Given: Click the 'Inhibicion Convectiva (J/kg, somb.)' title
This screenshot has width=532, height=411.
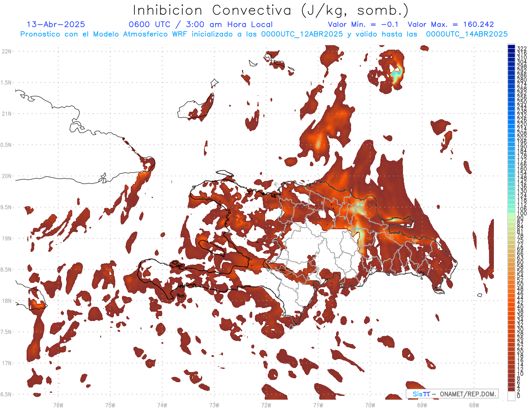Looking at the screenshot, I should click(271, 10).
